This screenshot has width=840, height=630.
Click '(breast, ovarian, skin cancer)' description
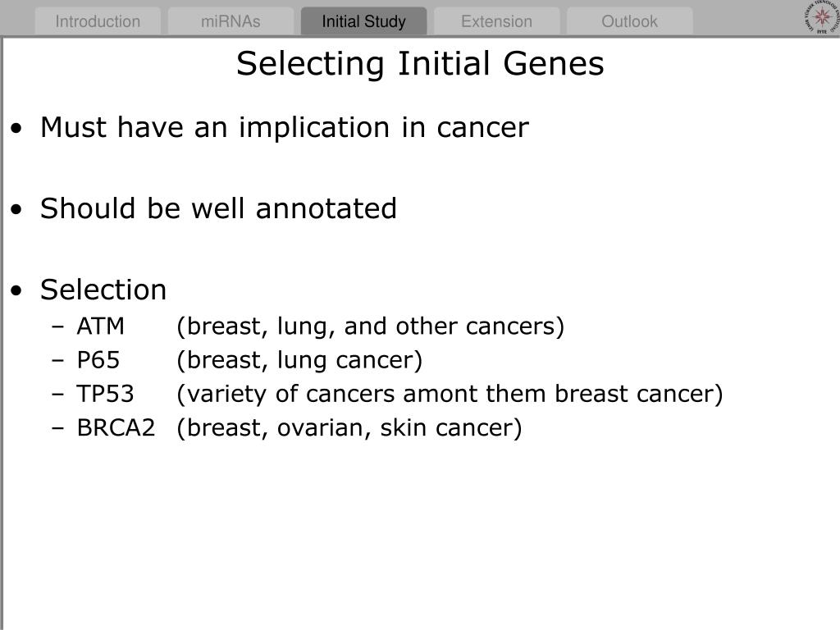click(349, 427)
